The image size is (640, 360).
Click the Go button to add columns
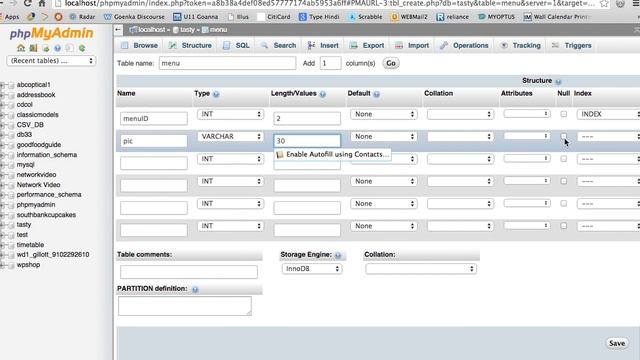(x=391, y=63)
